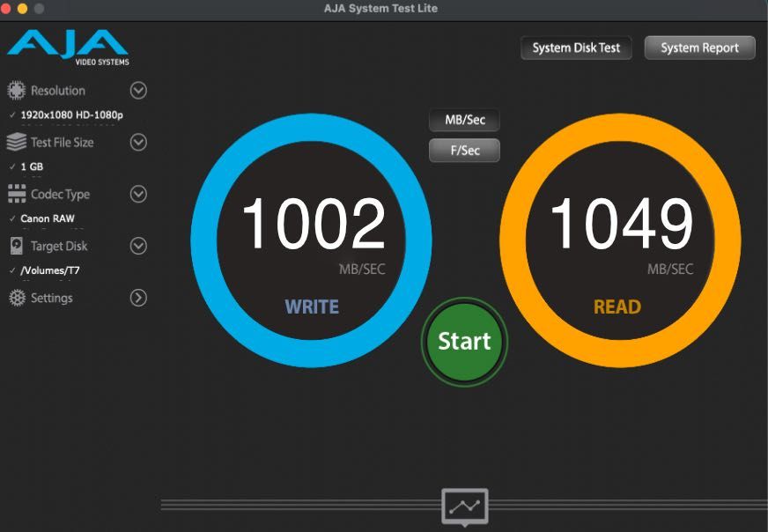Open the System Report

click(700, 48)
